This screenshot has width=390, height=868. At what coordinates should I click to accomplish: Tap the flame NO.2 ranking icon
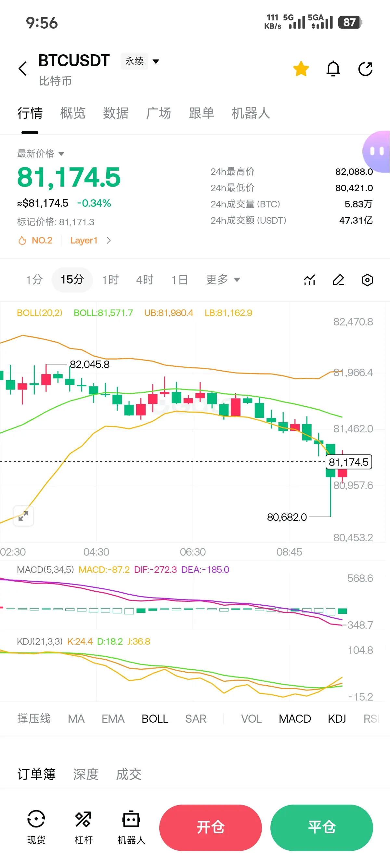(22, 241)
